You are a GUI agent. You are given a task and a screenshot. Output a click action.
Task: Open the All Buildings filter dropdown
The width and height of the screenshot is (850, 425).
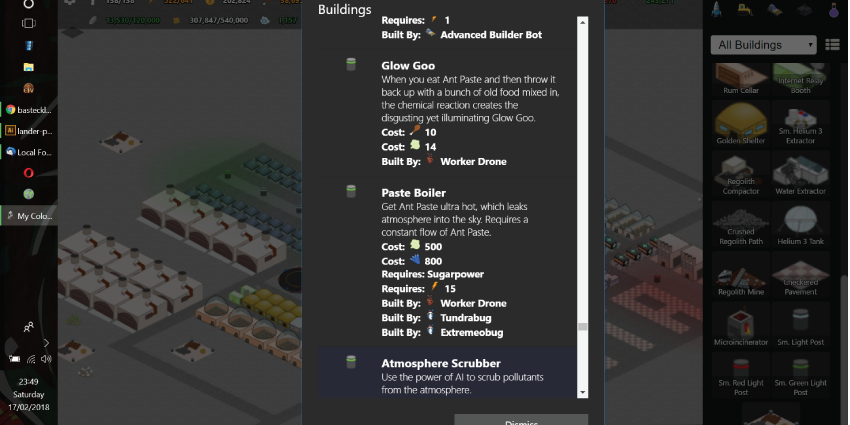(x=763, y=45)
